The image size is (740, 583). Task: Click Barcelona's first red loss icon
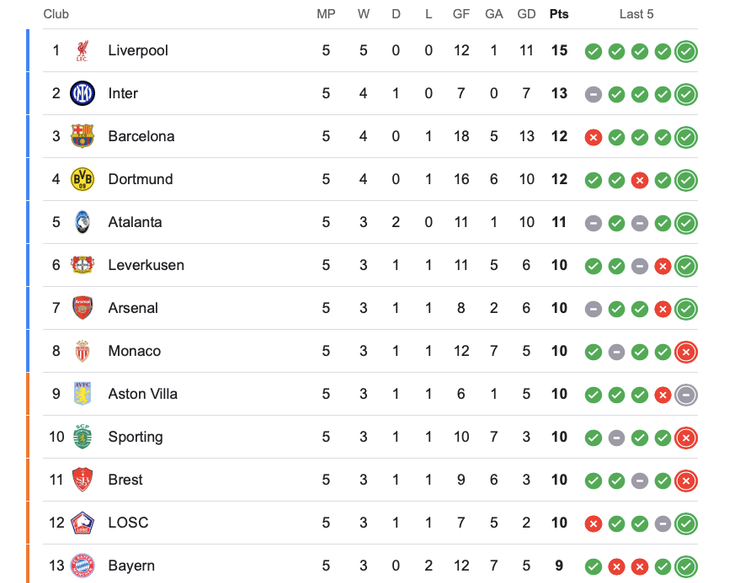pyautogui.click(x=593, y=137)
